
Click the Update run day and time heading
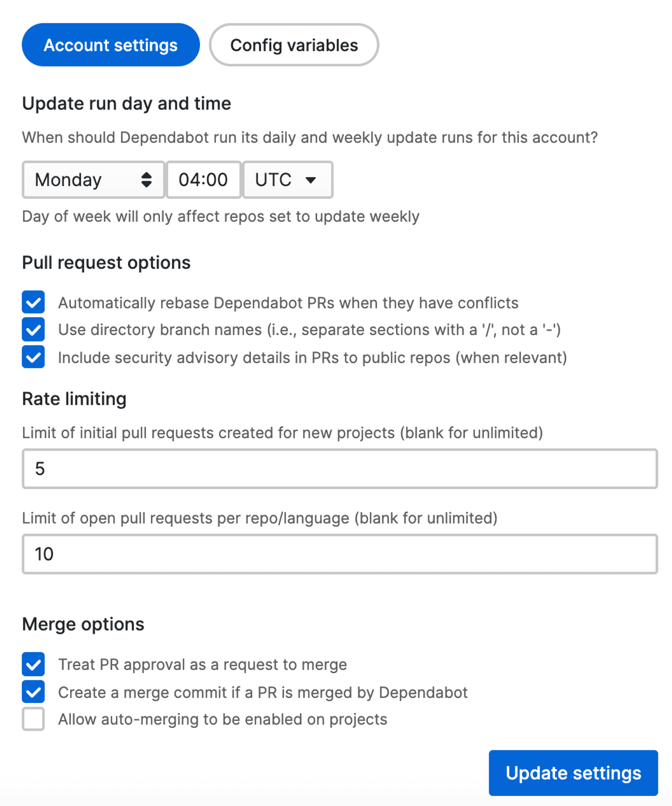click(x=127, y=103)
